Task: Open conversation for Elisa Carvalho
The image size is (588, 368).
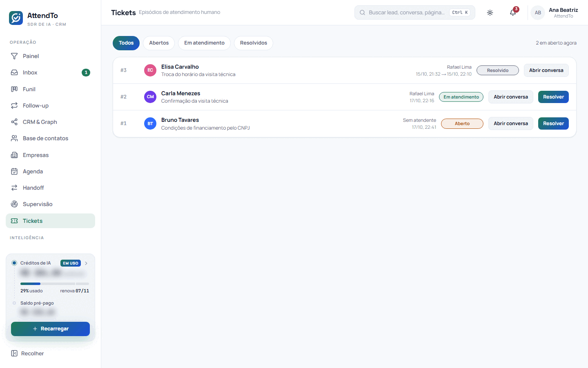Action: coord(546,70)
